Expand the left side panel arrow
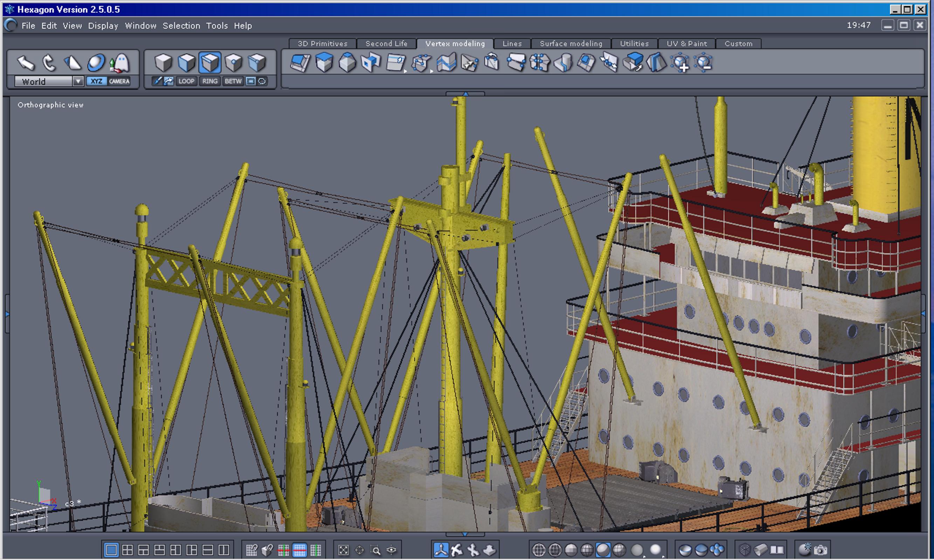Image resolution: width=934 pixels, height=560 pixels. [x=7, y=314]
